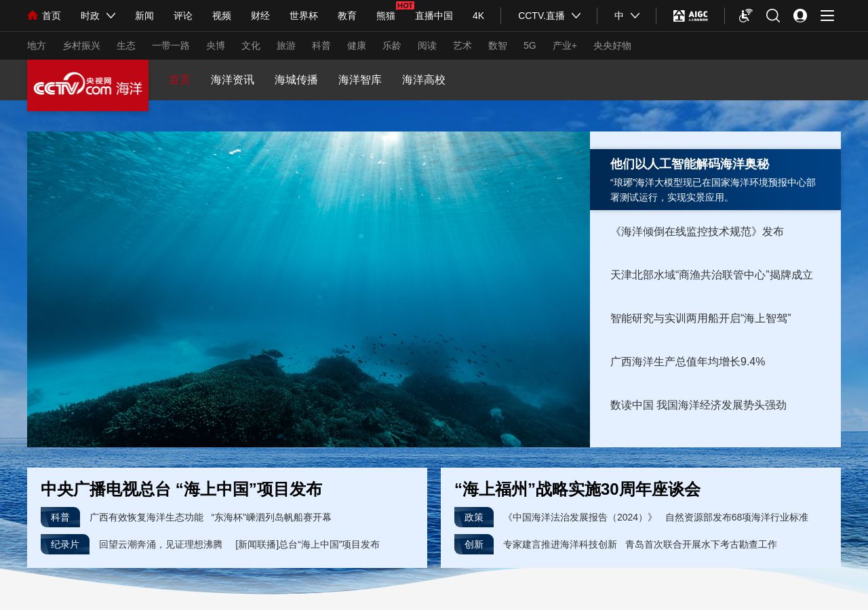
Task: Click the 科普 category tag
Action: pos(60,517)
